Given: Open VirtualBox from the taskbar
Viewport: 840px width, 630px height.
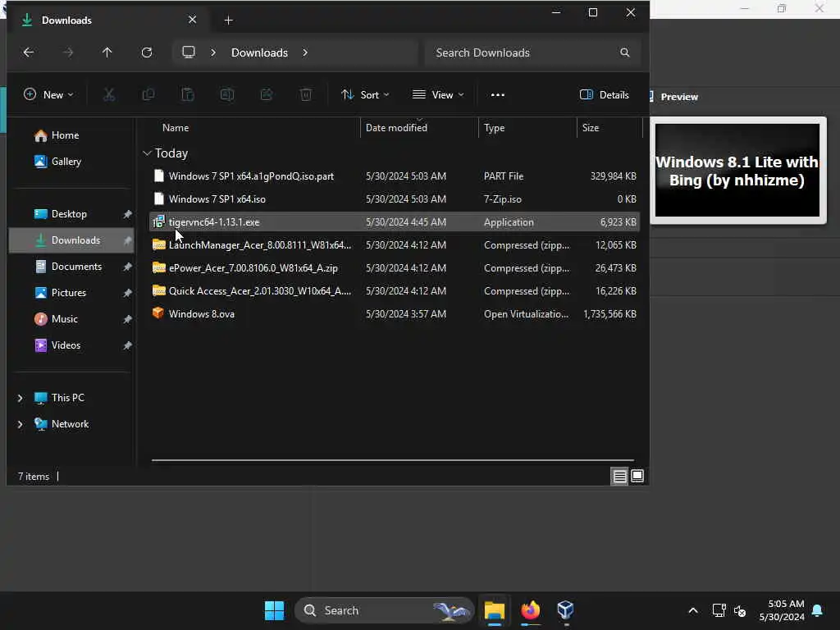Looking at the screenshot, I should click(566, 610).
